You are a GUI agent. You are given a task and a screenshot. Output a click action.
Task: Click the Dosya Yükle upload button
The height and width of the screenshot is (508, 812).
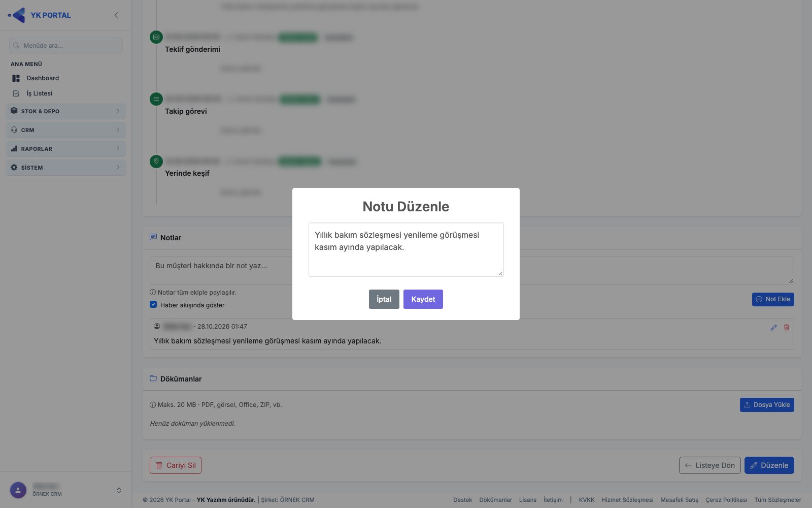coord(767,405)
